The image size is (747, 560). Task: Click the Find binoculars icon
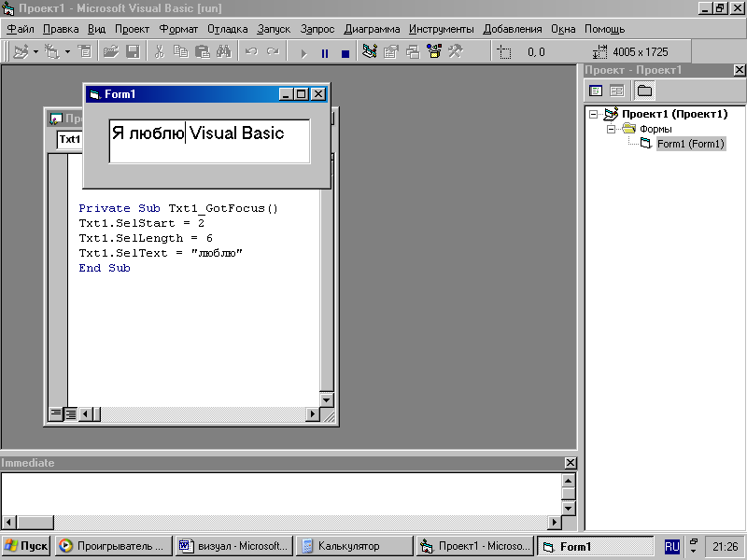(224, 51)
